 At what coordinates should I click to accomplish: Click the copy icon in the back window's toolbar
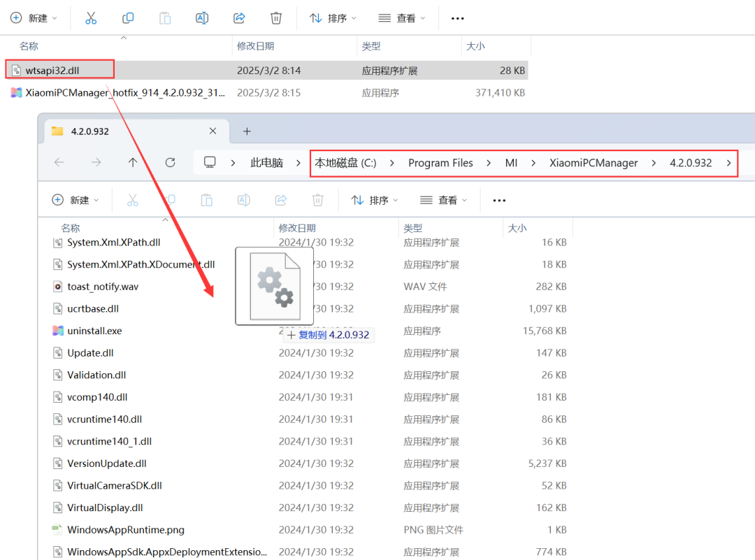point(128,18)
